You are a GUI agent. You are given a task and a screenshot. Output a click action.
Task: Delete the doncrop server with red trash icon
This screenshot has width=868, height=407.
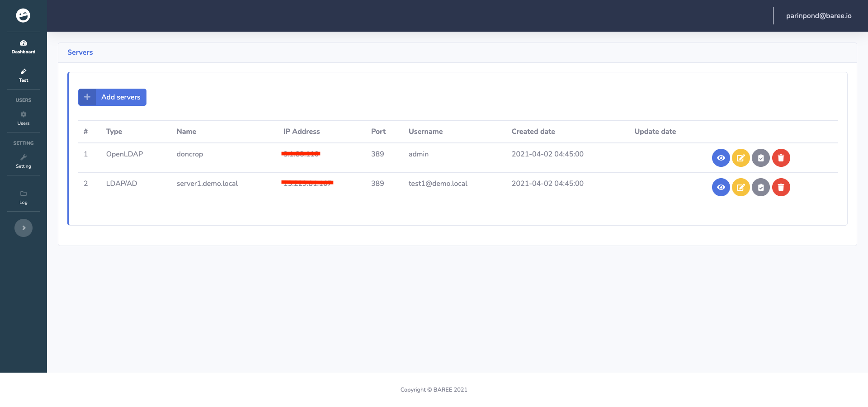(x=781, y=158)
